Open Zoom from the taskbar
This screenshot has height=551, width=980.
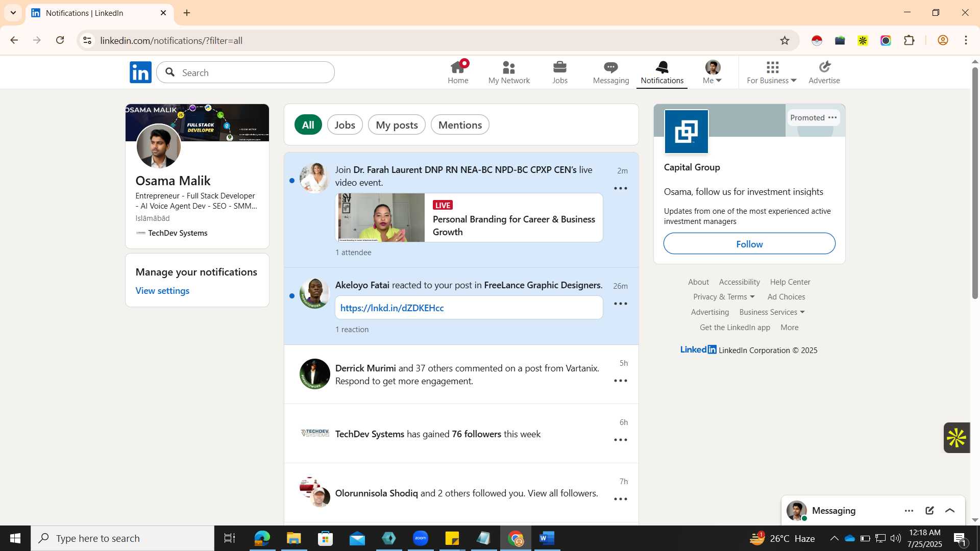[x=421, y=538]
